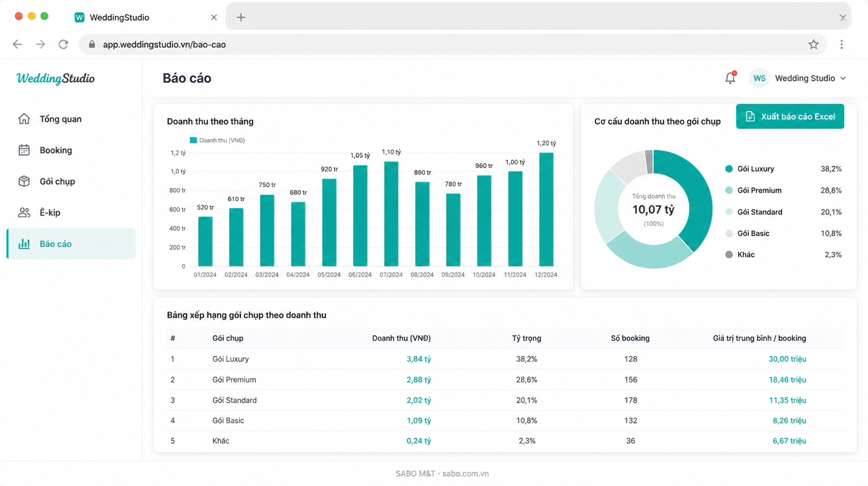Click the Gói chụp box icon

pyautogui.click(x=24, y=181)
